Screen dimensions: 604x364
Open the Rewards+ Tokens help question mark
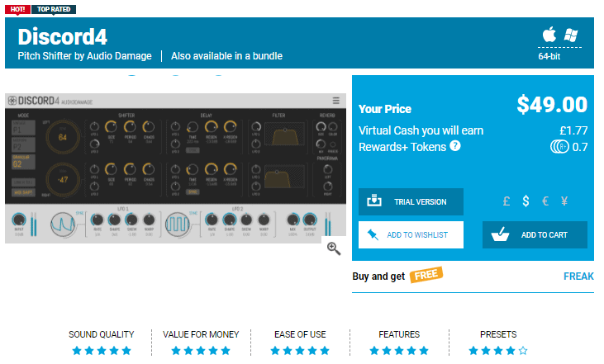[455, 146]
